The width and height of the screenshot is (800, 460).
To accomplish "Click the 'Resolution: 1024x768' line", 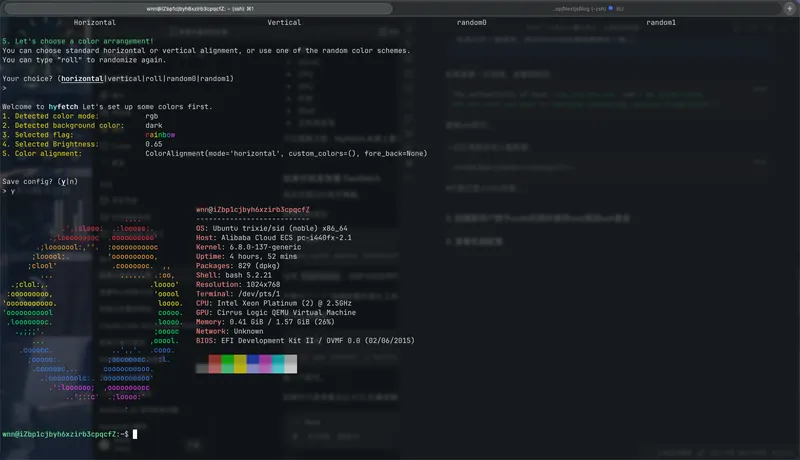I will [238, 285].
